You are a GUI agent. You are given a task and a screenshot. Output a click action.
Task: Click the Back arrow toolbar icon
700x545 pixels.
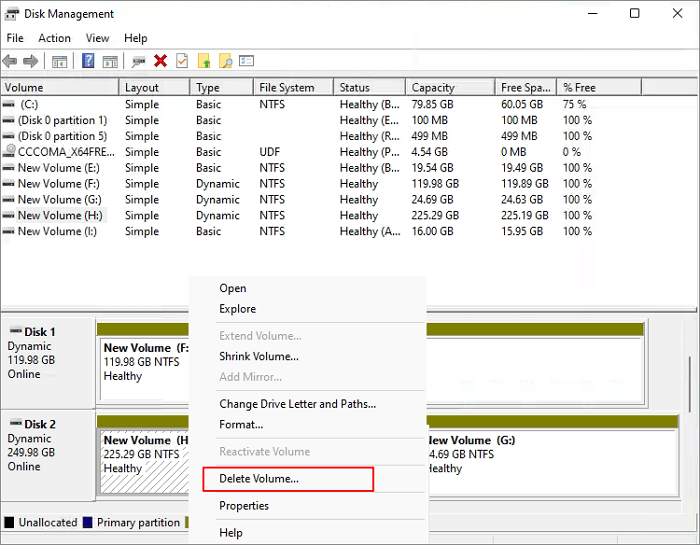point(11,62)
